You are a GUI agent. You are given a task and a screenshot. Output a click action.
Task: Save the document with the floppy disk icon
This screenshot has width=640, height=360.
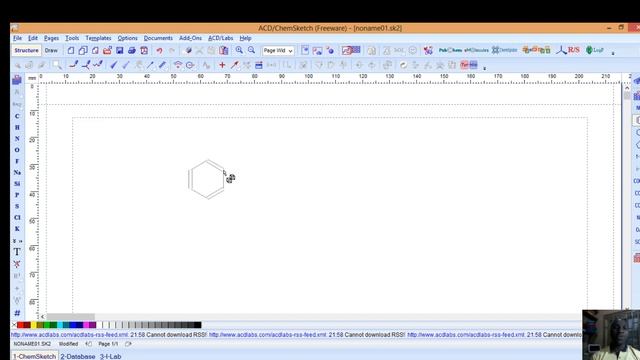pyautogui.click(x=120, y=51)
